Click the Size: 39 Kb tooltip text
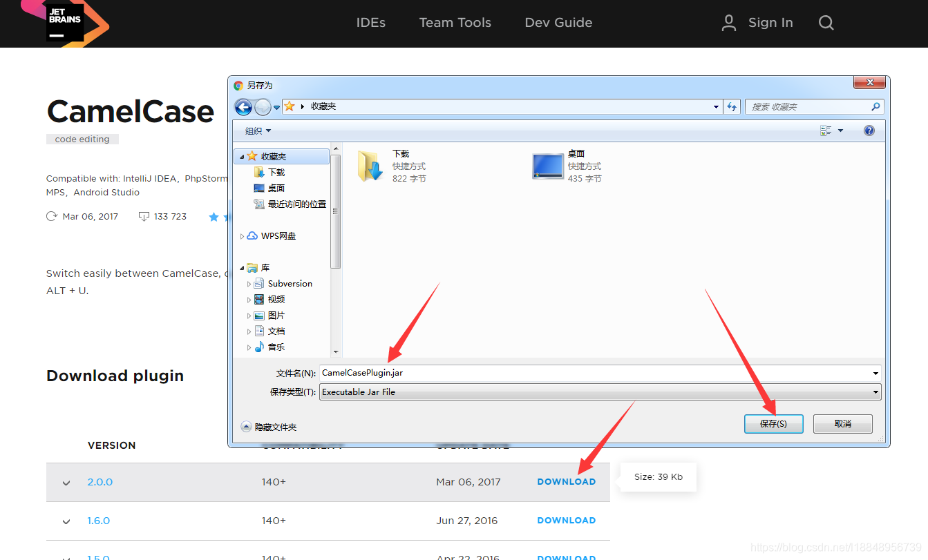The image size is (928, 560). [659, 476]
